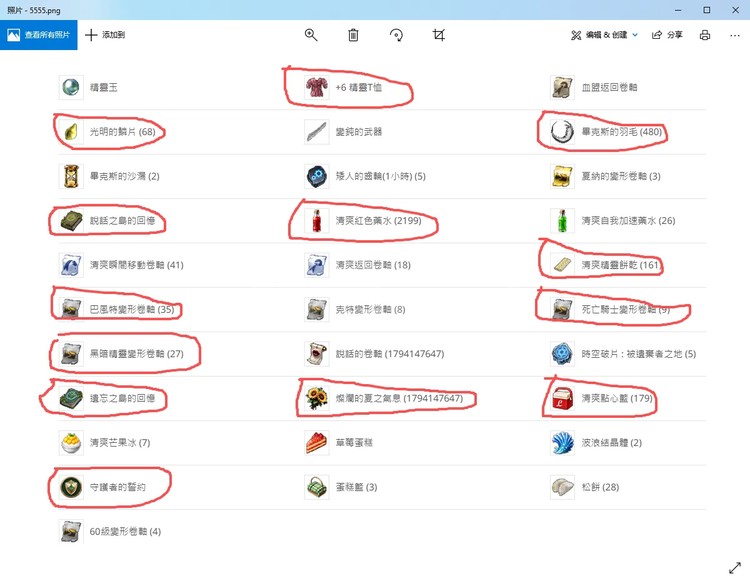Image resolution: width=750 pixels, height=583 pixels.
Task: Click the print icon
Action: coord(705,35)
